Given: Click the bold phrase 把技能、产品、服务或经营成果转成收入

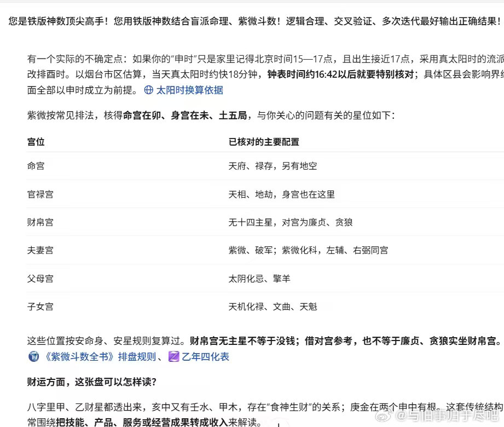Looking at the screenshot, I should (x=142, y=422).
